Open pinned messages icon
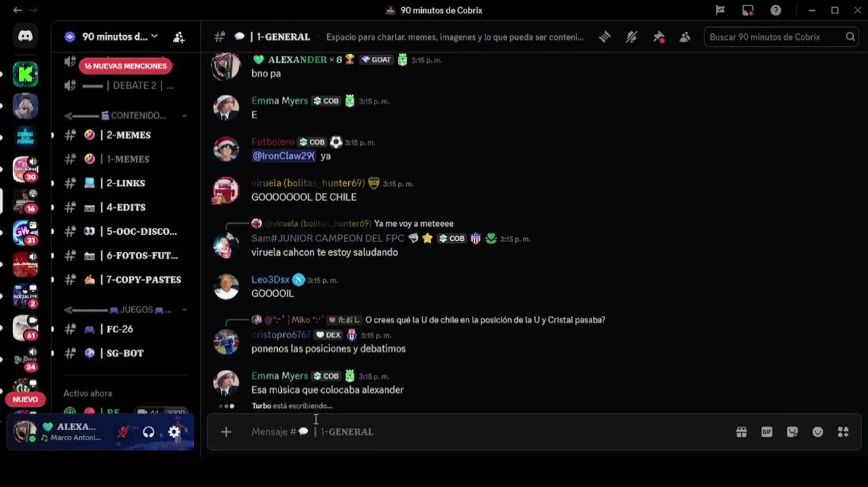 tap(658, 37)
